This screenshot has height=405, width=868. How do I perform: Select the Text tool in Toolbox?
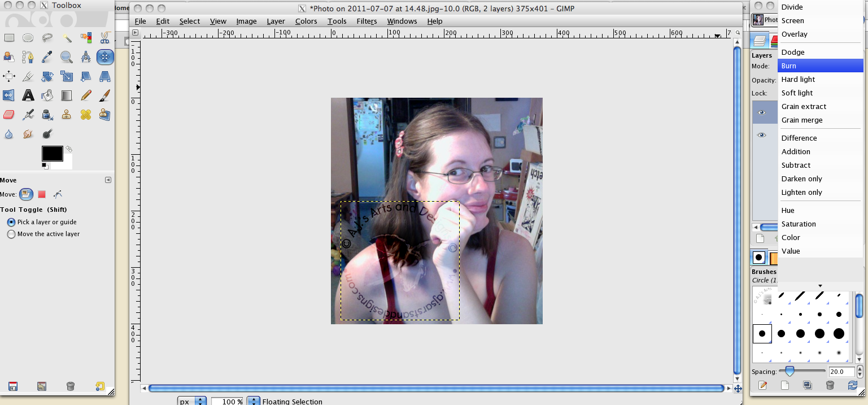tap(28, 95)
